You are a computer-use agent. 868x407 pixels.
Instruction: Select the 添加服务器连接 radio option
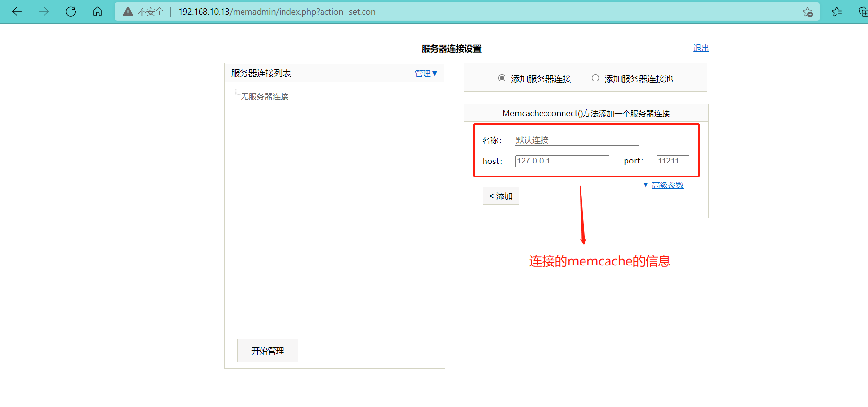[x=502, y=78]
